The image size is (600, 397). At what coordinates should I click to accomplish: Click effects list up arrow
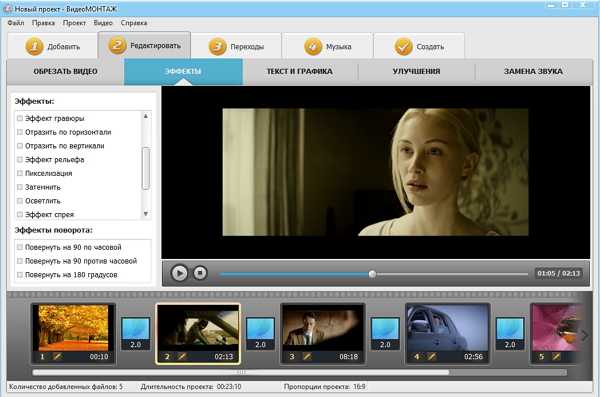click(x=145, y=116)
